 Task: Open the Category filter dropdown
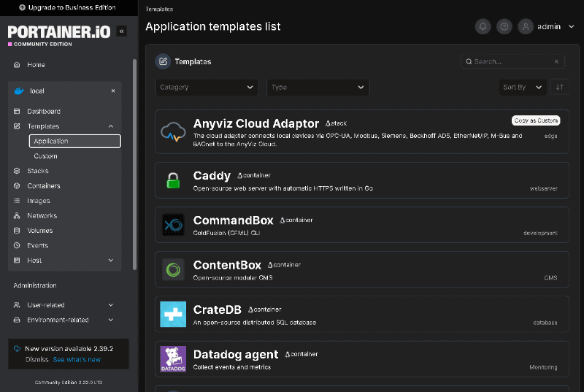[207, 87]
